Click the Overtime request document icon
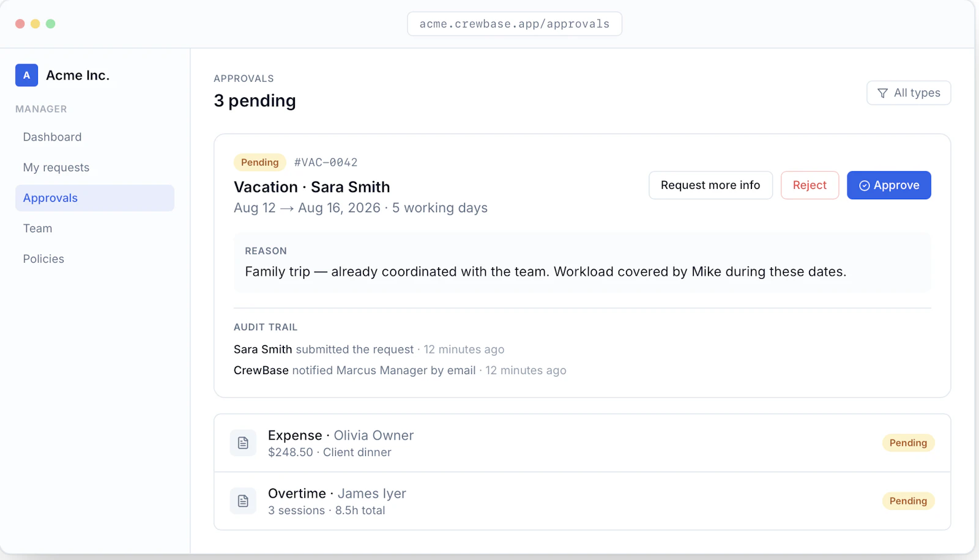The image size is (979, 560). coord(243,501)
